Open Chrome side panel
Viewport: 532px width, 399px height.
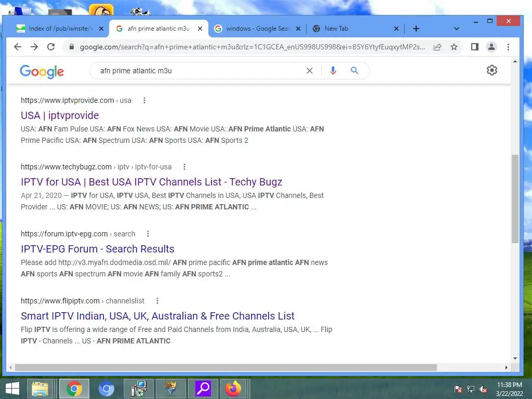475,47
